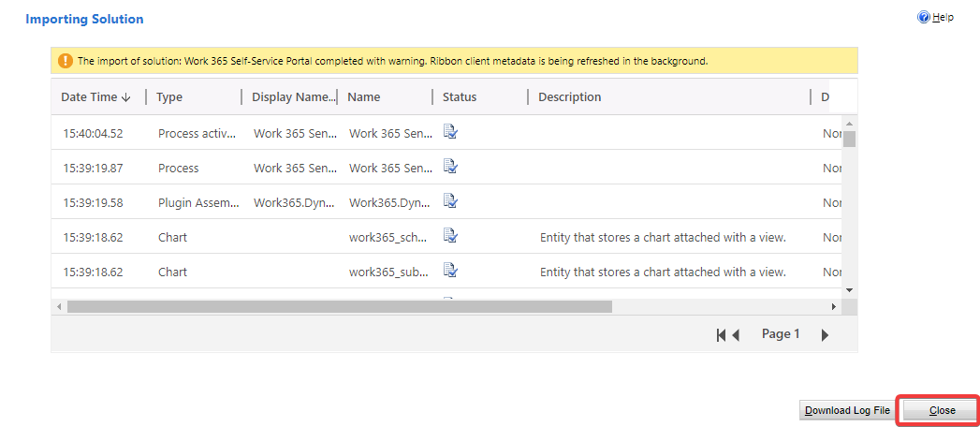Viewport: 980px width, 427px height.
Task: Sort by Status column header
Action: [x=460, y=96]
